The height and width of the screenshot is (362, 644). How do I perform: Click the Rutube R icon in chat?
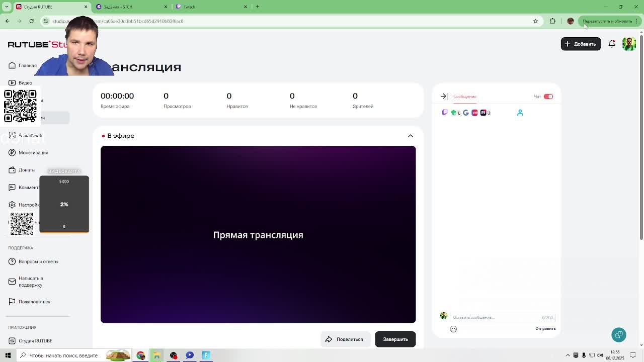pyautogui.click(x=483, y=113)
